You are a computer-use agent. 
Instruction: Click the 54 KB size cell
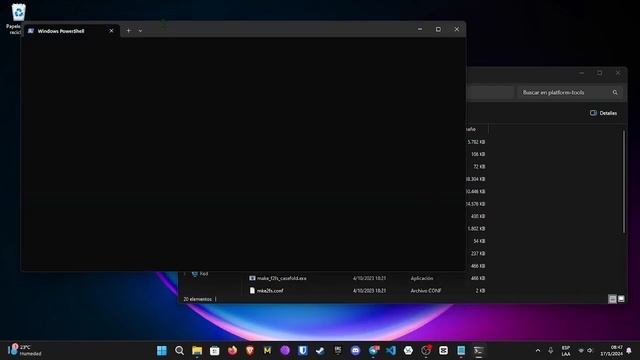tap(479, 241)
